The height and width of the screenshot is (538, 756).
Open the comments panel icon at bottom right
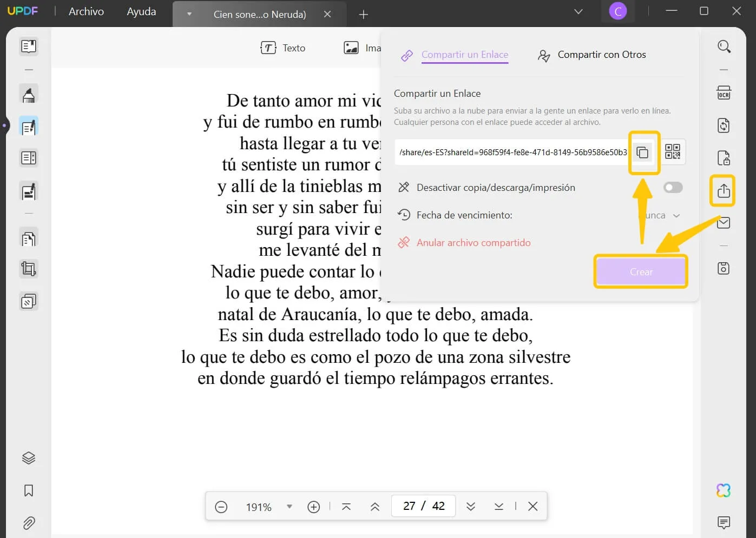click(724, 522)
